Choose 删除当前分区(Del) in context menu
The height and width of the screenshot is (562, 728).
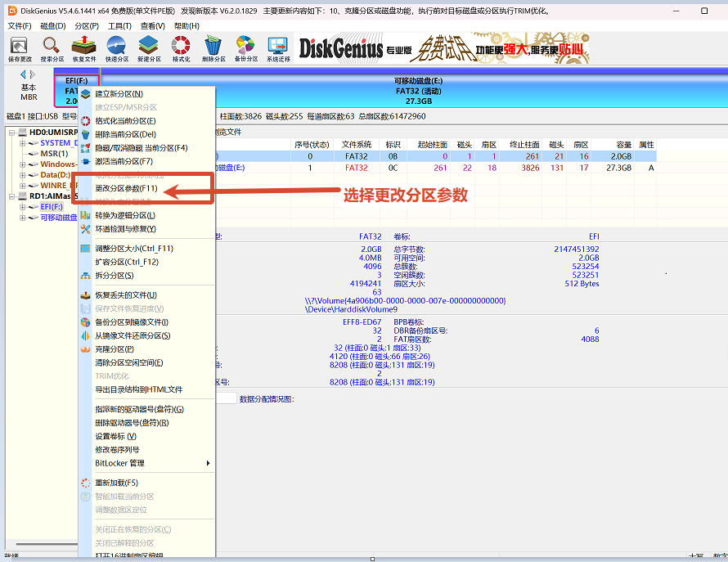tap(146, 134)
